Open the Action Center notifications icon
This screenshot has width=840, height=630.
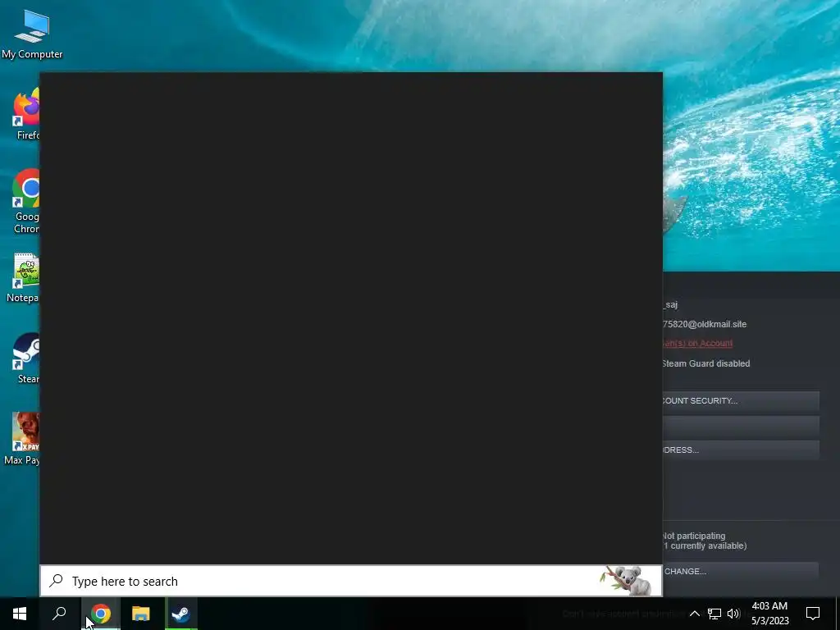pos(813,614)
